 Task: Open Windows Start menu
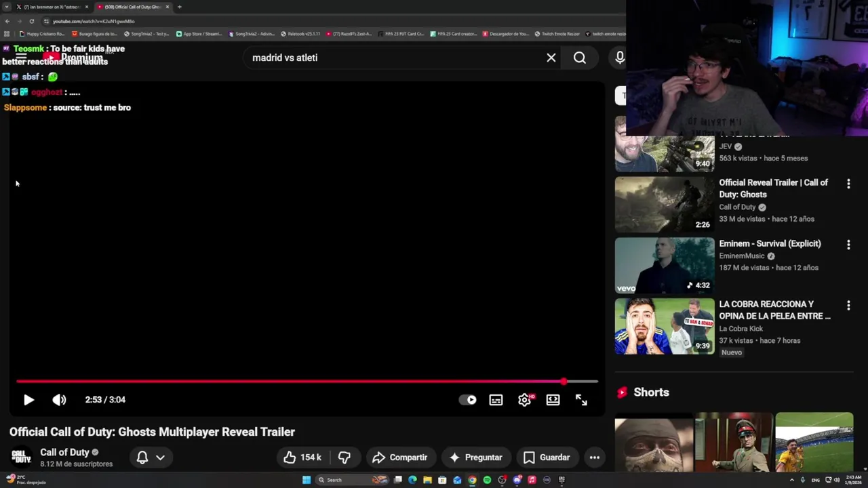tap(307, 480)
